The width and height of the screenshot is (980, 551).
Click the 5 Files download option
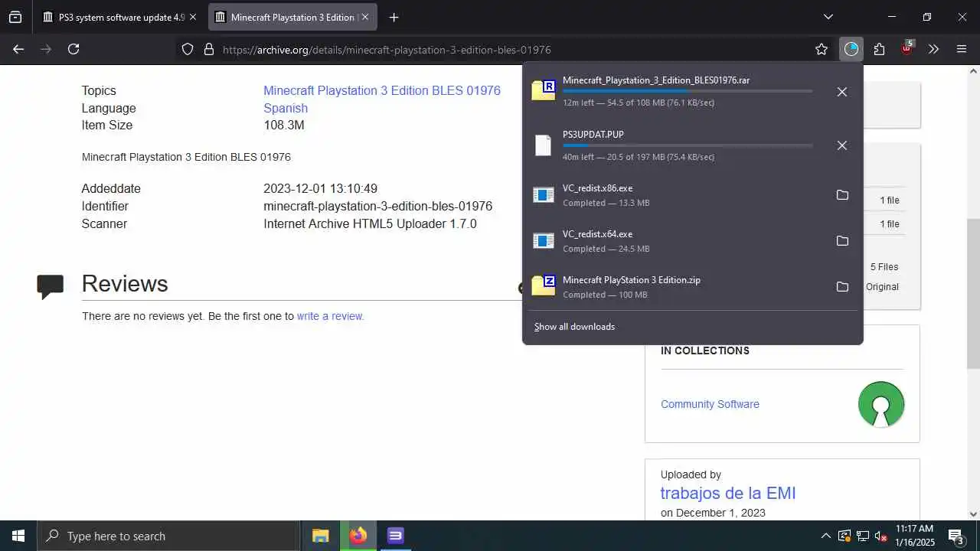(x=884, y=267)
